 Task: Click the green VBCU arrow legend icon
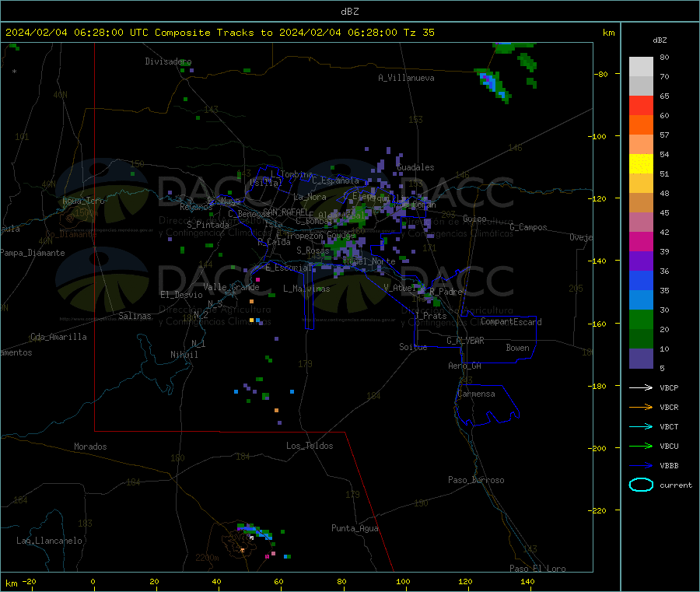pyautogui.click(x=641, y=446)
